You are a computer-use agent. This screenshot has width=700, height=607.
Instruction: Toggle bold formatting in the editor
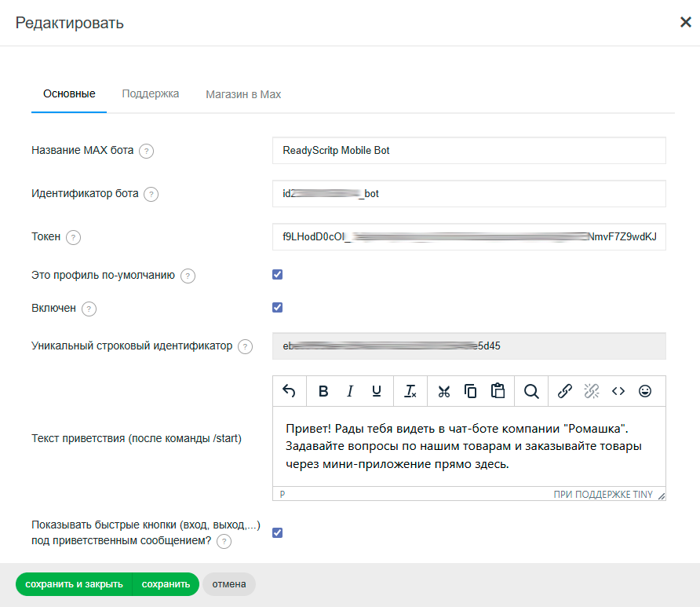(x=323, y=391)
